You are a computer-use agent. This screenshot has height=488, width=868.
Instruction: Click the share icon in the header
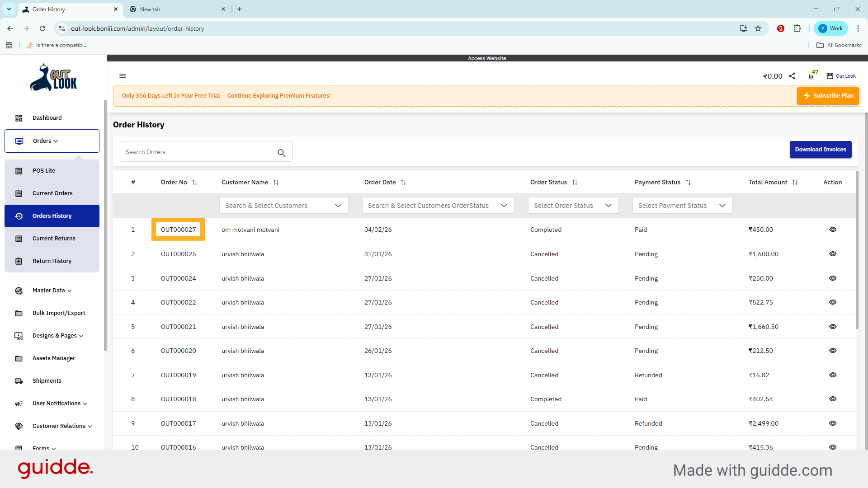[x=792, y=76]
